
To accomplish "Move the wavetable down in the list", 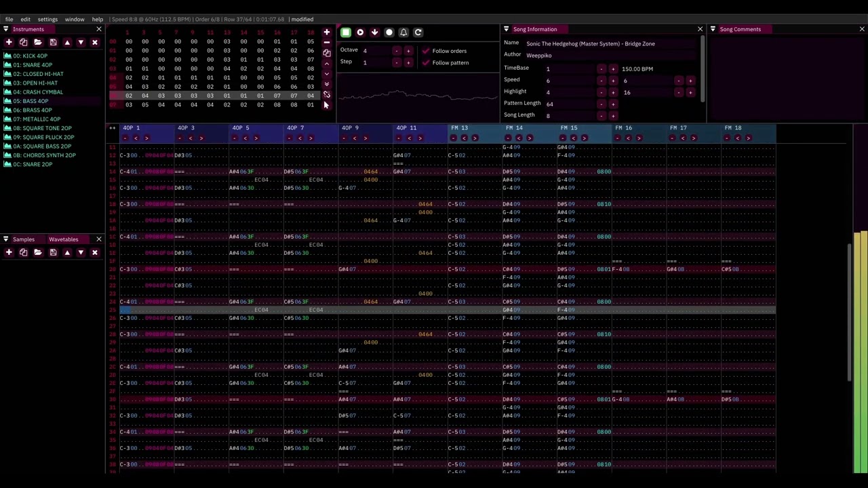I will coord(81,252).
